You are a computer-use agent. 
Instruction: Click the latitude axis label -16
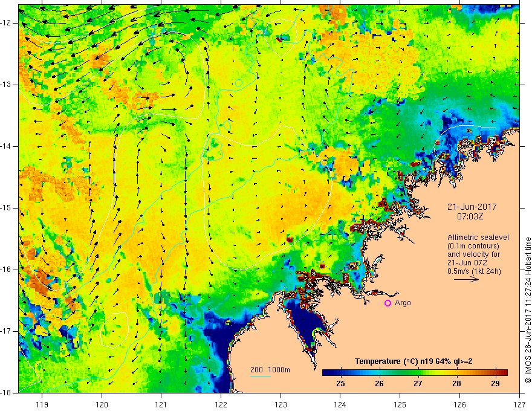pos(7,270)
